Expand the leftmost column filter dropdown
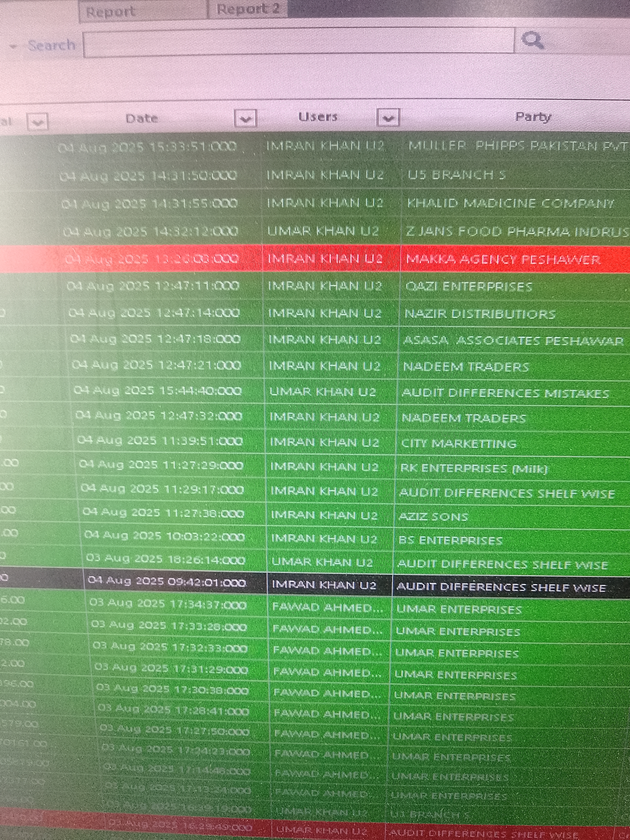The width and height of the screenshot is (630, 840). point(37,122)
